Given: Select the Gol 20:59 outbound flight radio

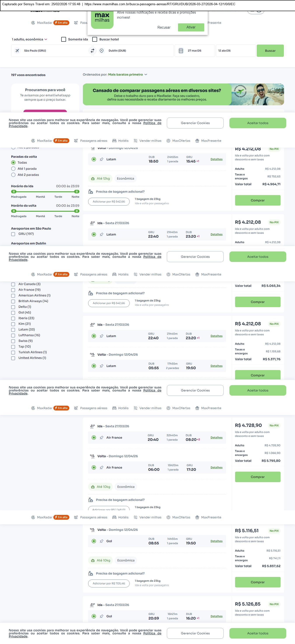Looking at the screenshot, I should (x=94, y=616).
